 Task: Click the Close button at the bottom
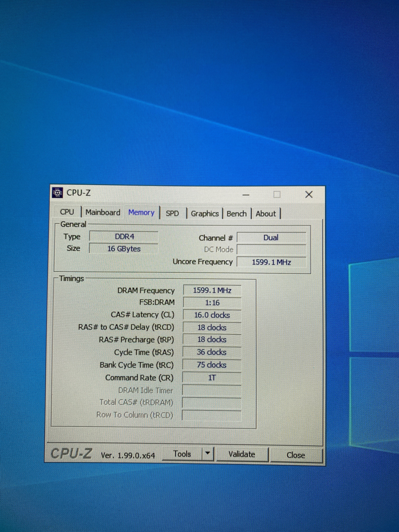296,455
